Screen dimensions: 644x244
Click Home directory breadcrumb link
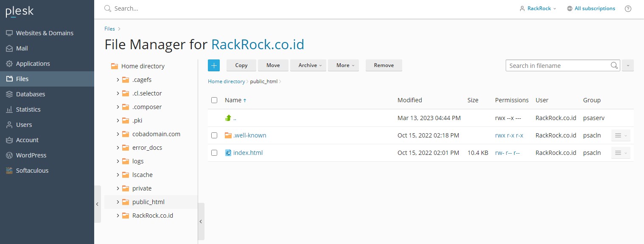(x=226, y=81)
